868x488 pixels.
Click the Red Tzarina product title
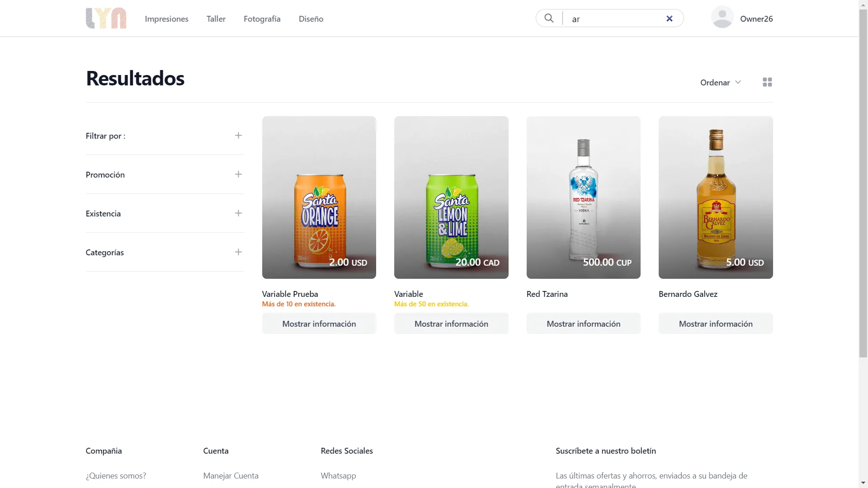(547, 294)
